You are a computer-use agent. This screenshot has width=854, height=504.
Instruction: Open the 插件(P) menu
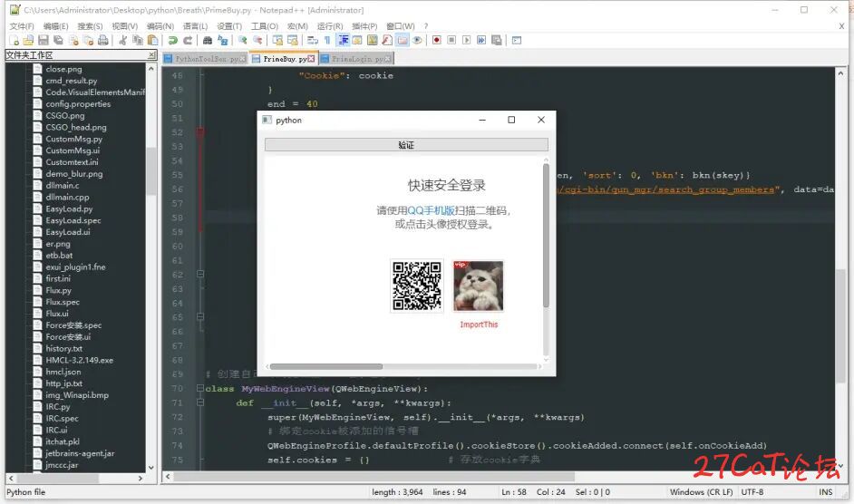(364, 26)
